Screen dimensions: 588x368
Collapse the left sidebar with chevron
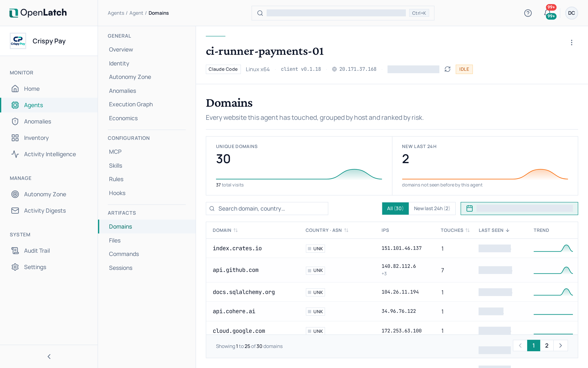pyautogui.click(x=49, y=357)
